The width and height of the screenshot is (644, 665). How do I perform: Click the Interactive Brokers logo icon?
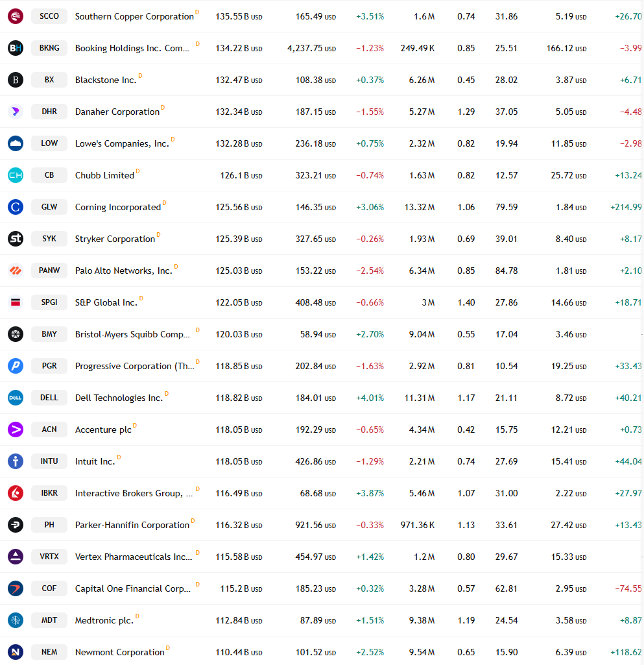click(16, 493)
